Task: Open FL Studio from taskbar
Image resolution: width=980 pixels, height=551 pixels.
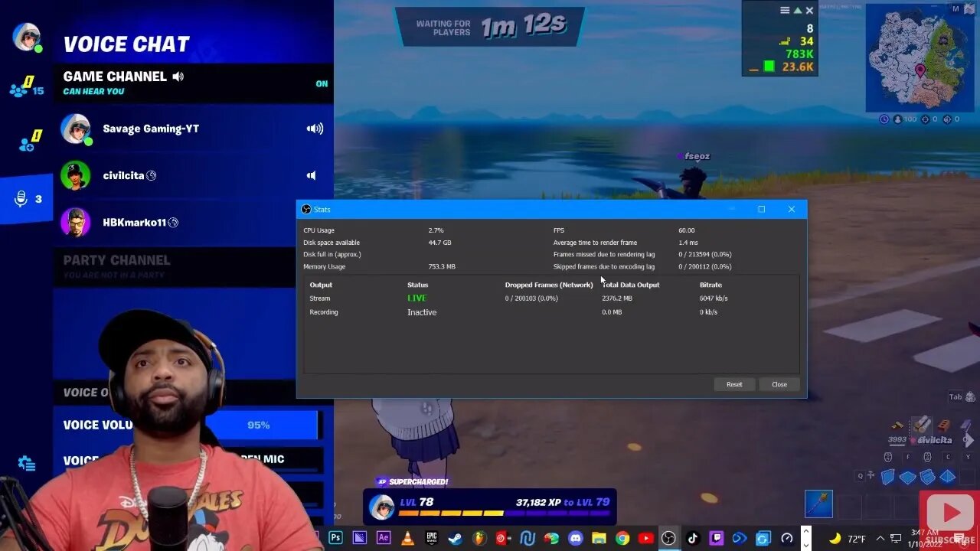Action: [479, 538]
